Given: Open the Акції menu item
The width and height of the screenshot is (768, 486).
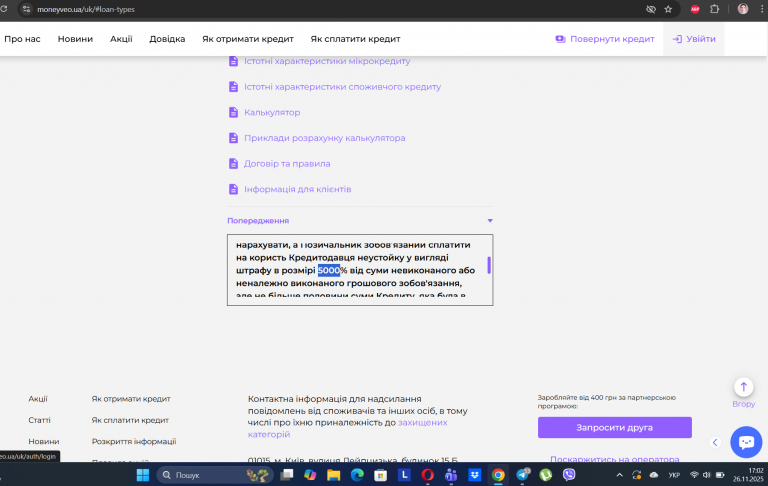Looking at the screenshot, I should [x=121, y=39].
